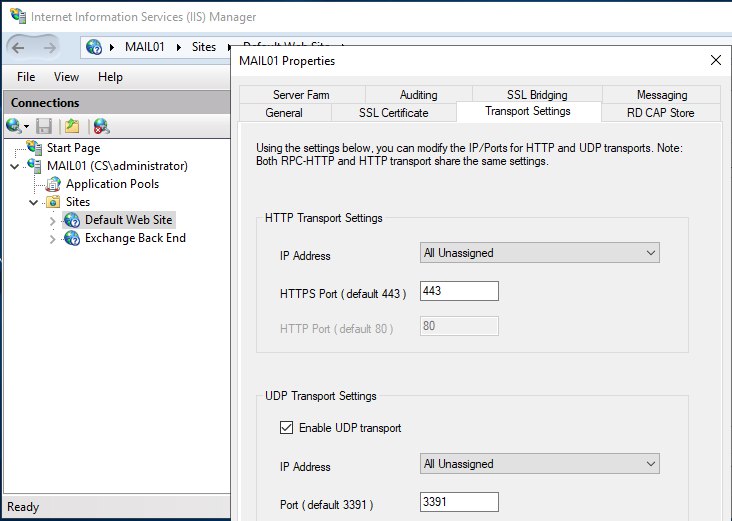Click the Save floppy disk icon
The height and width of the screenshot is (521, 732).
click(44, 127)
